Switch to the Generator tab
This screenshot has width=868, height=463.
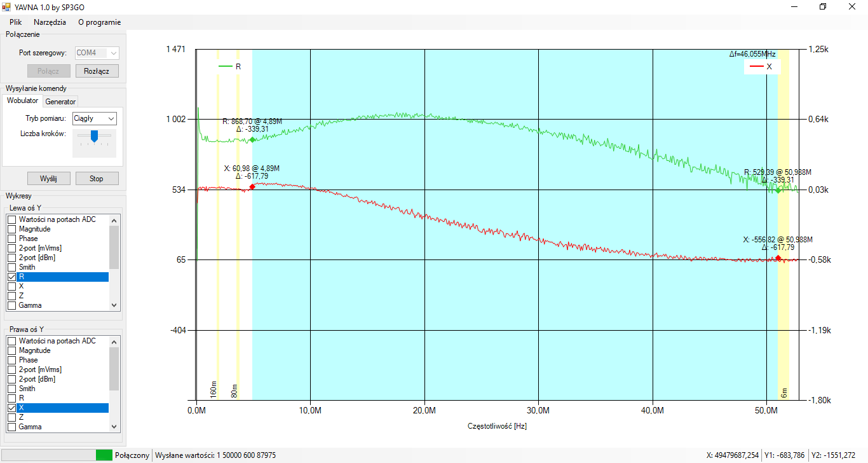(x=60, y=102)
